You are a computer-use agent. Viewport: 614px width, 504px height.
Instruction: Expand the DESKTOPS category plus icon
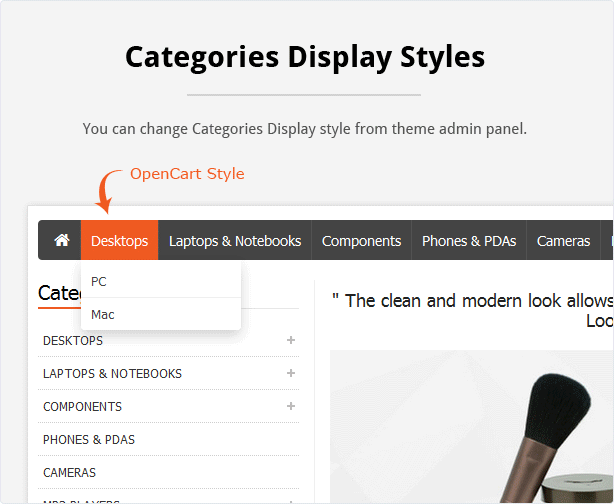[x=291, y=340]
